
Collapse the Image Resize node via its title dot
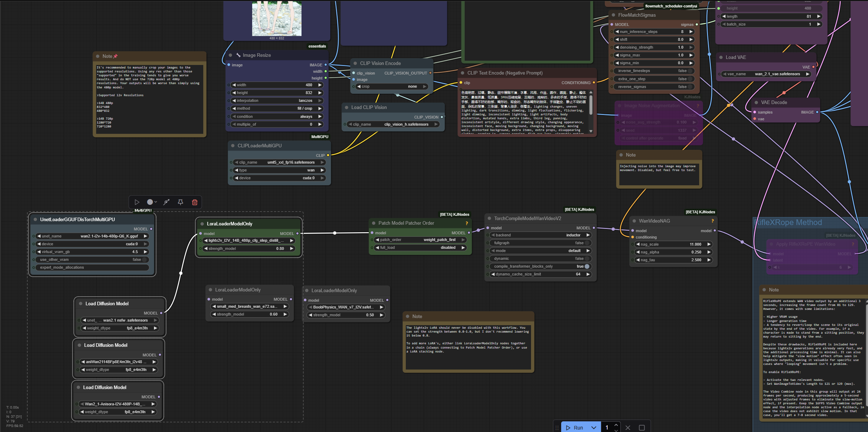coord(231,55)
